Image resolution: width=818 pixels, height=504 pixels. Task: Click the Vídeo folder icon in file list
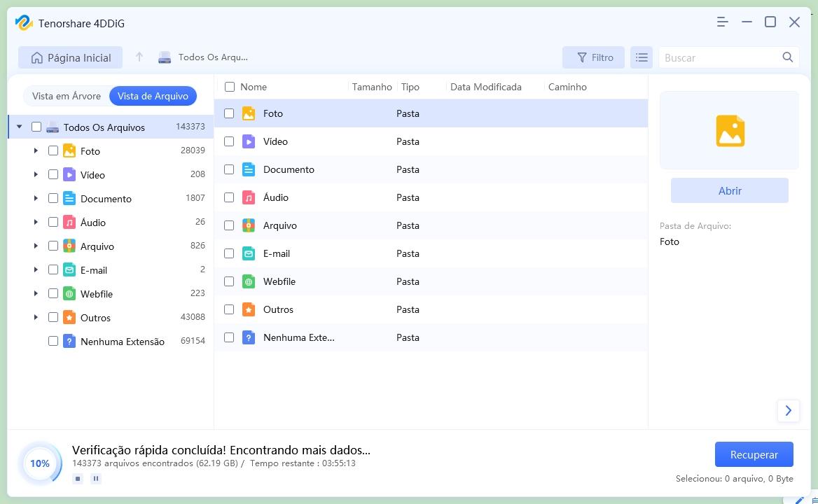point(249,141)
